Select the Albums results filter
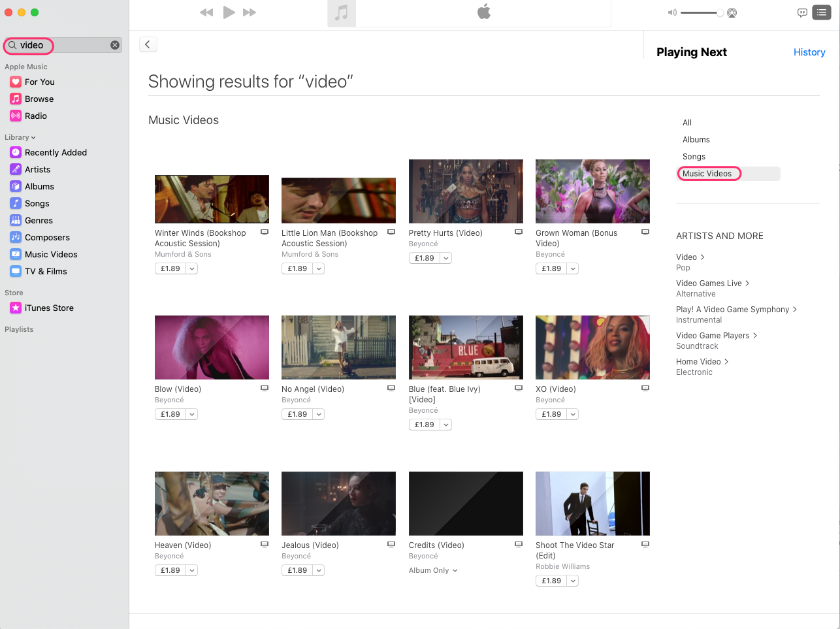 pos(696,139)
